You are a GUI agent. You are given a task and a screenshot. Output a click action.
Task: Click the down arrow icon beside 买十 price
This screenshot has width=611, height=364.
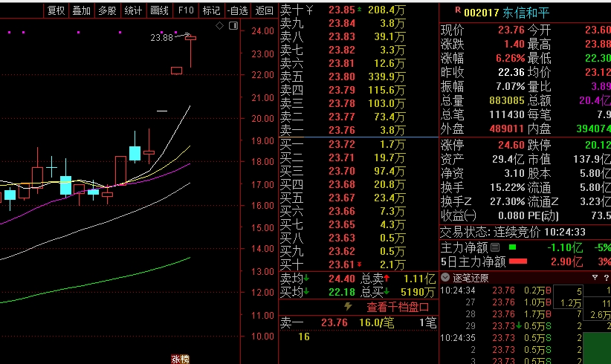coord(361,264)
